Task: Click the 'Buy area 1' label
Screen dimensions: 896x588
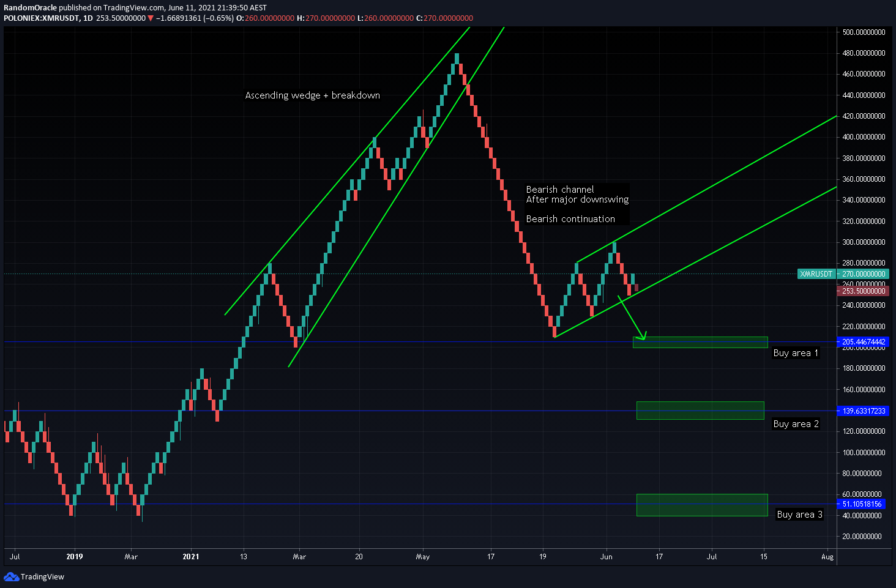Action: click(x=796, y=353)
